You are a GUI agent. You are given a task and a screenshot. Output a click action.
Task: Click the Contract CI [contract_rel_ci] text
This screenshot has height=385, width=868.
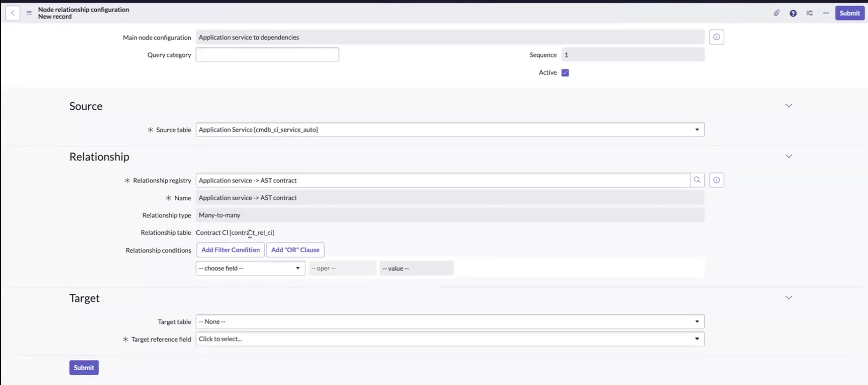tap(235, 232)
